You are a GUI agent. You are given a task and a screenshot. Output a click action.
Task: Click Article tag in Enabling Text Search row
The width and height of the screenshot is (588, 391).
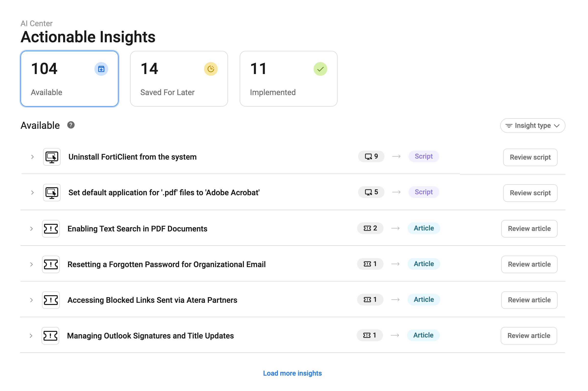tap(424, 228)
